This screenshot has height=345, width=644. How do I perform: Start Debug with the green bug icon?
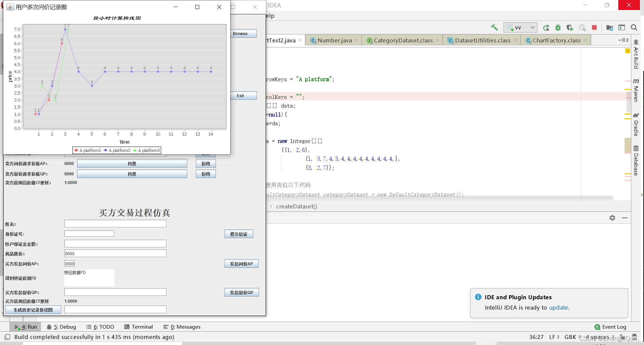[x=558, y=28]
